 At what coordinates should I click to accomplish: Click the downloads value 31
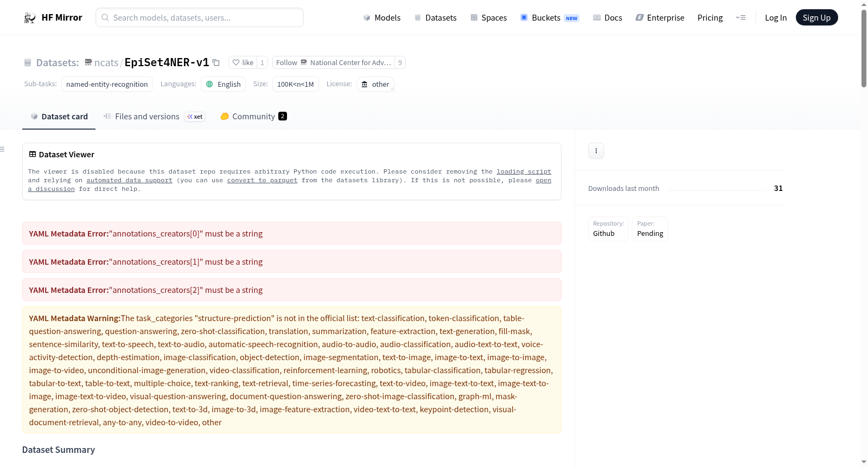click(778, 188)
